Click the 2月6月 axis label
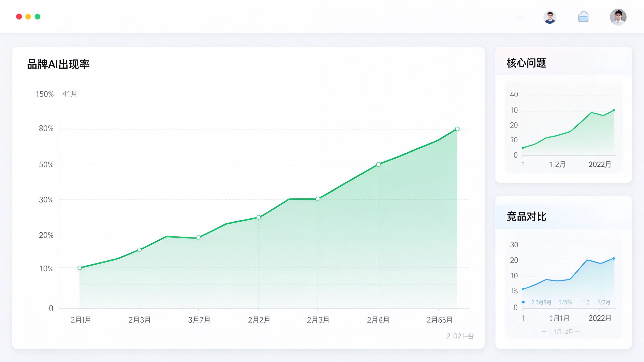 [x=378, y=320]
